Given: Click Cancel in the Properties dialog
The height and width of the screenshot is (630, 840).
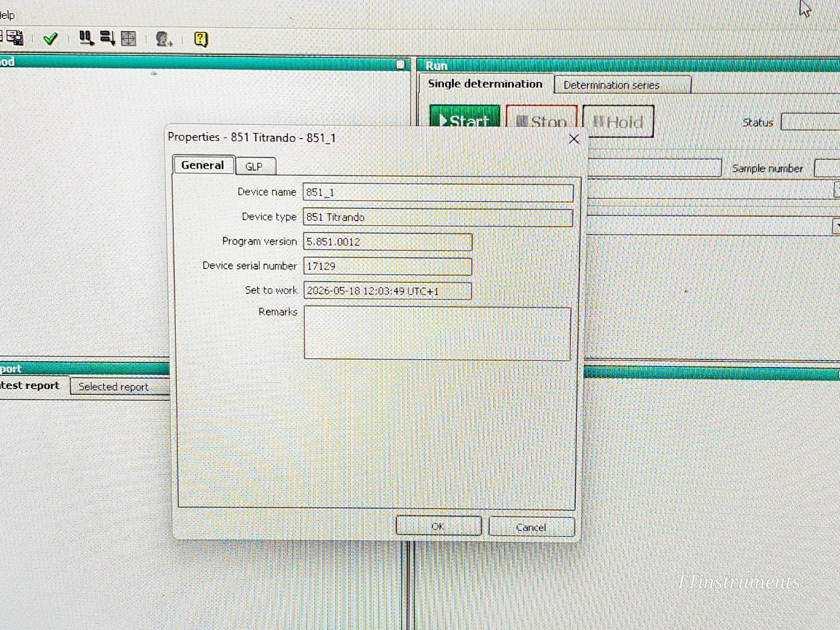Looking at the screenshot, I should (531, 527).
